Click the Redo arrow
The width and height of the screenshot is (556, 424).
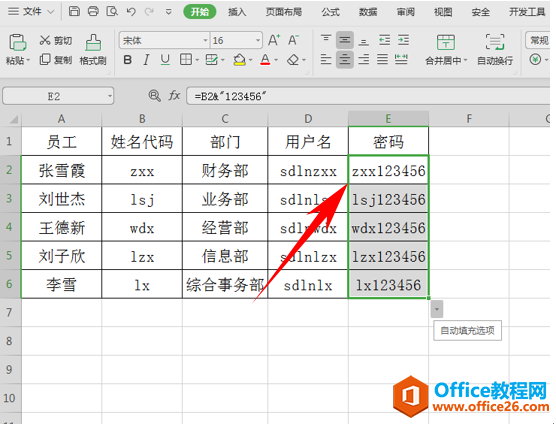(149, 12)
